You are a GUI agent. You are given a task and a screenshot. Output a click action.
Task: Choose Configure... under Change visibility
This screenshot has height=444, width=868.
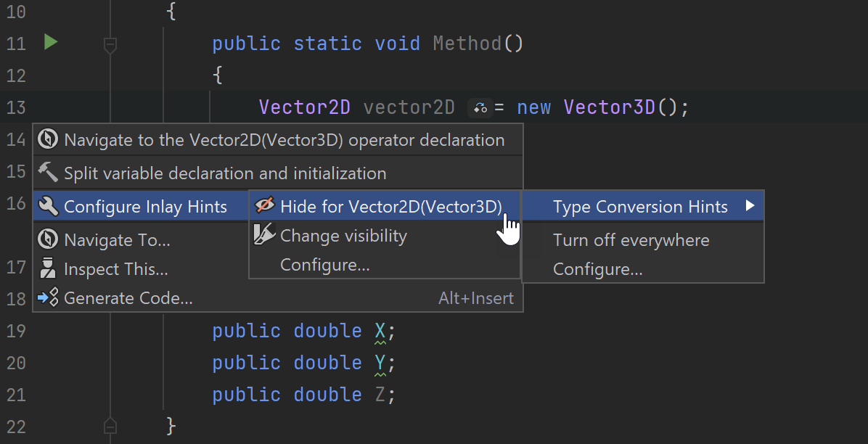coord(324,265)
